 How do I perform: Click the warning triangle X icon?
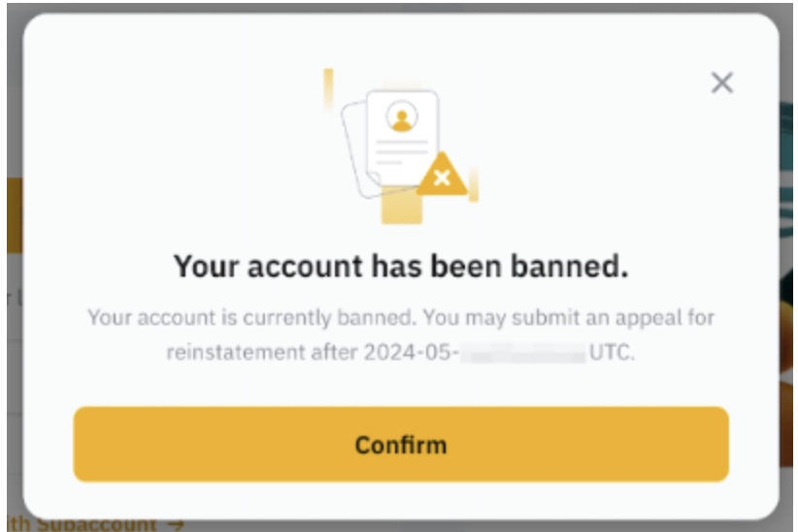point(442,175)
